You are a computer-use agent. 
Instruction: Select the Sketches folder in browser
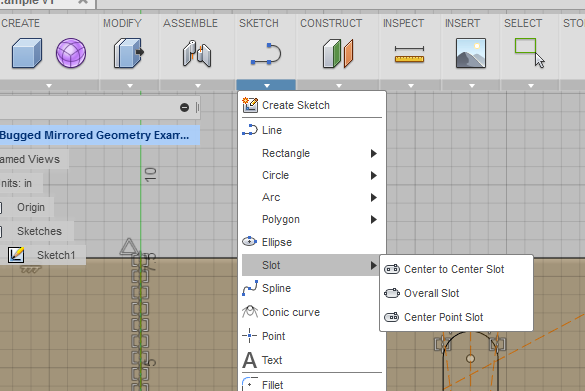point(39,231)
